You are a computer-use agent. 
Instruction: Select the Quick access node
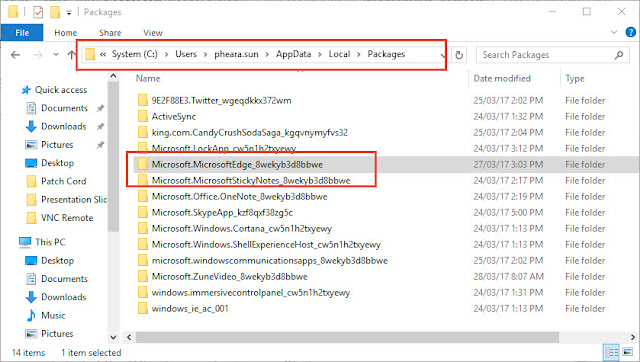click(61, 90)
